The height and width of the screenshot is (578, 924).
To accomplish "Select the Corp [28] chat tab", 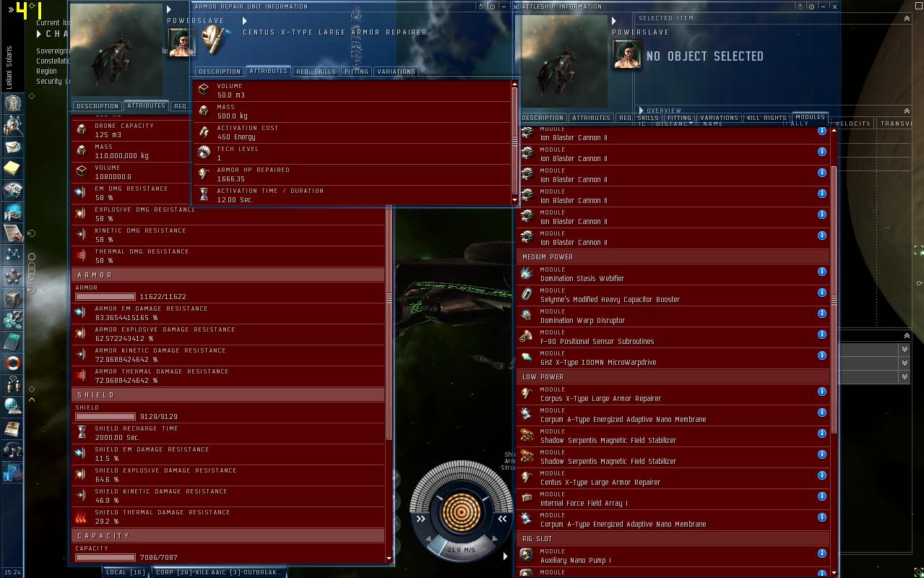I will (218, 572).
